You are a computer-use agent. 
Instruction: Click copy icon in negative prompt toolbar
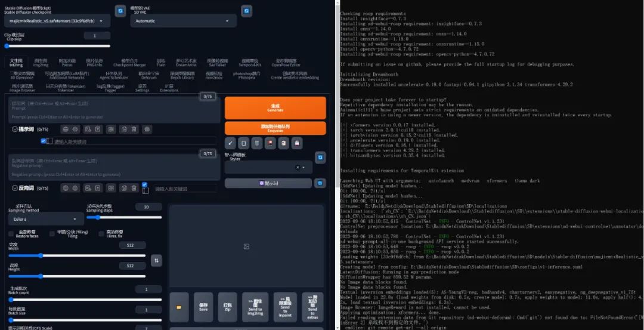tap(123, 188)
